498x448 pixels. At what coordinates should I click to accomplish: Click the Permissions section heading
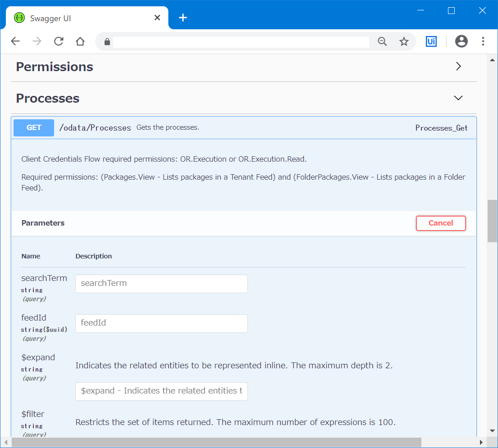point(55,67)
